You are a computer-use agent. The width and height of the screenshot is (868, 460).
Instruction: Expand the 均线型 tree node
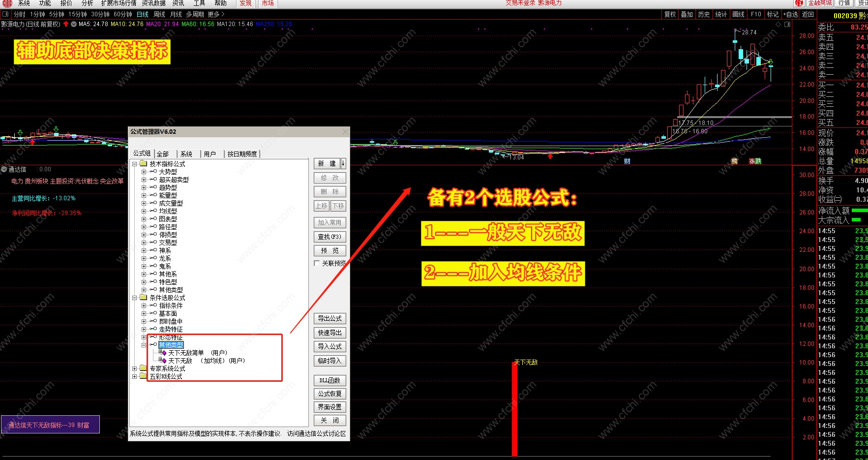[x=144, y=211]
